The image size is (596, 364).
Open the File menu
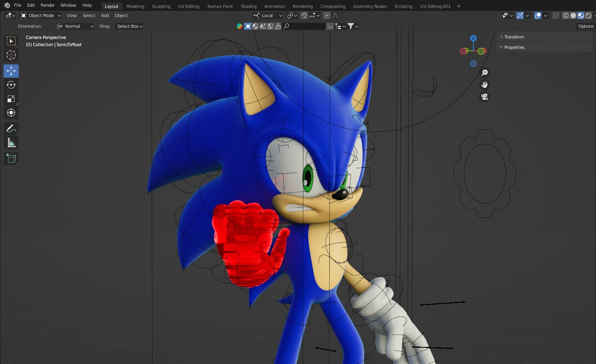(x=18, y=5)
